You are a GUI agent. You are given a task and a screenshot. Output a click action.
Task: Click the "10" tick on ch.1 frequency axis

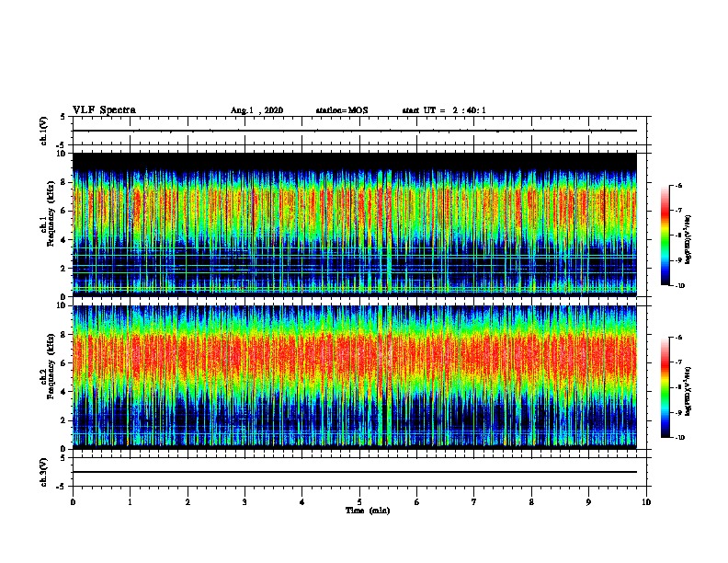tap(62, 154)
